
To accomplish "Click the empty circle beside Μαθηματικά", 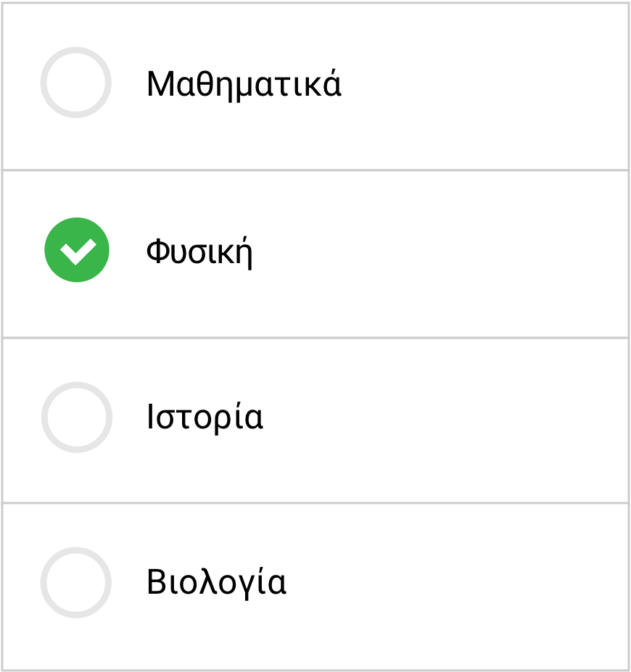I will point(76,83).
